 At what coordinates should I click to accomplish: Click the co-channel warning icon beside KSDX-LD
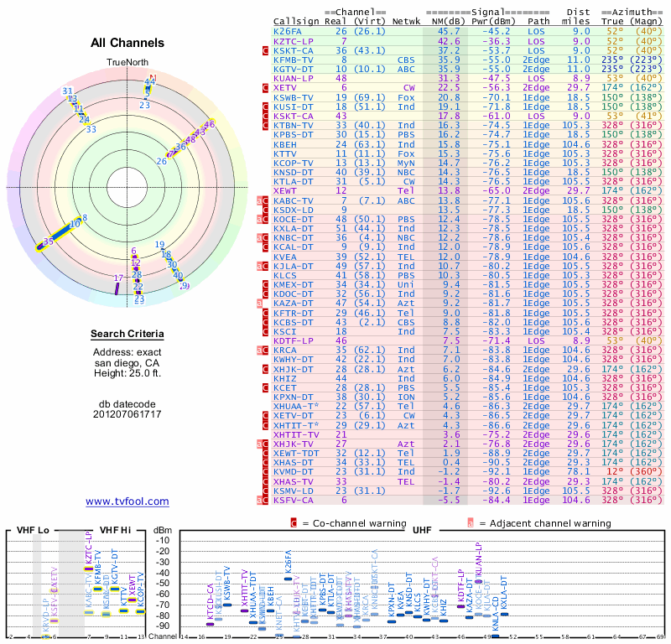[x=265, y=210]
